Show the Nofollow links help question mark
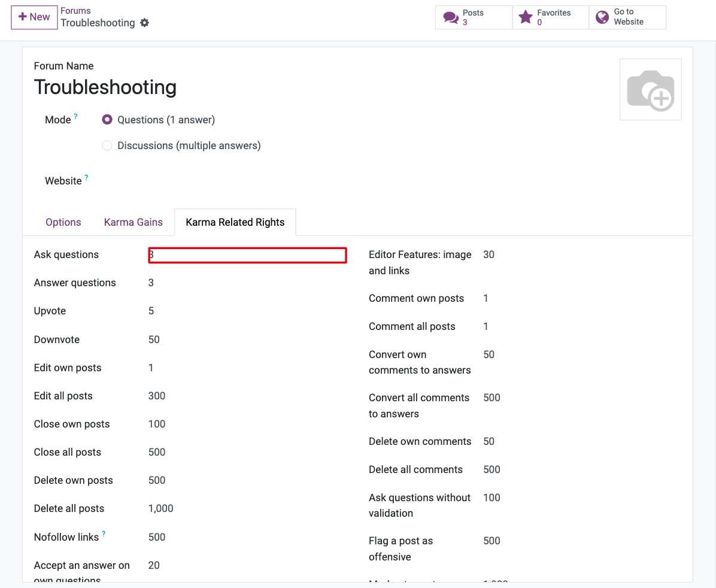716x588 pixels. click(104, 534)
